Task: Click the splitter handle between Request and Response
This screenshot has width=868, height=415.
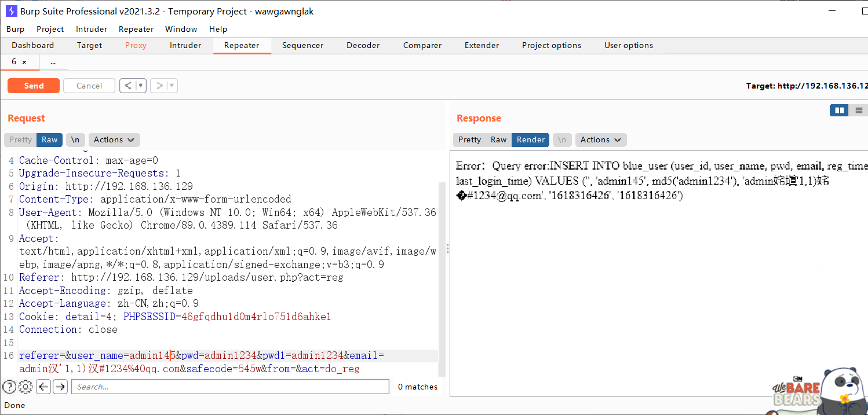Action: click(x=447, y=249)
